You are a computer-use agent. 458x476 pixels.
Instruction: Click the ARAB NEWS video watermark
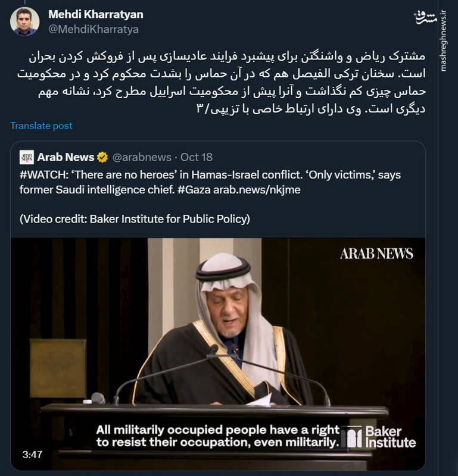pos(376,253)
